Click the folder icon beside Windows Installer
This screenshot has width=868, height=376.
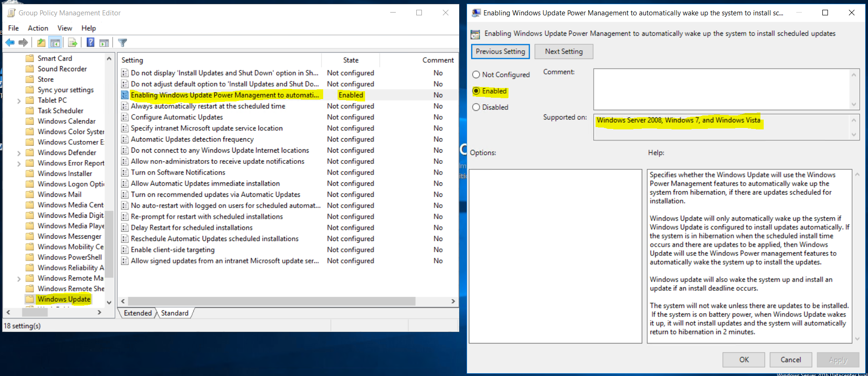click(x=30, y=174)
